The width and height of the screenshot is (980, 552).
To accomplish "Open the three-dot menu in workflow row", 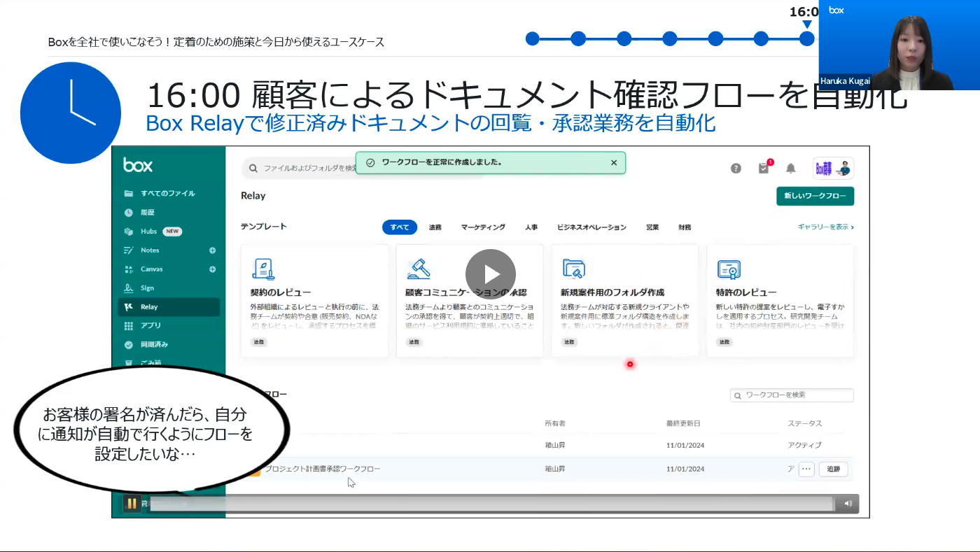I will 806,469.
